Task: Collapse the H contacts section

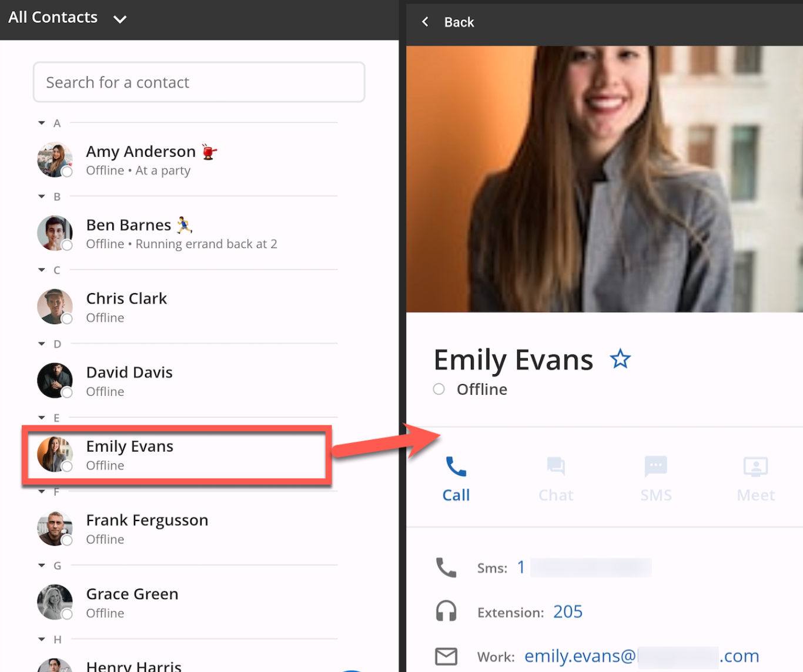Action: 42,639
